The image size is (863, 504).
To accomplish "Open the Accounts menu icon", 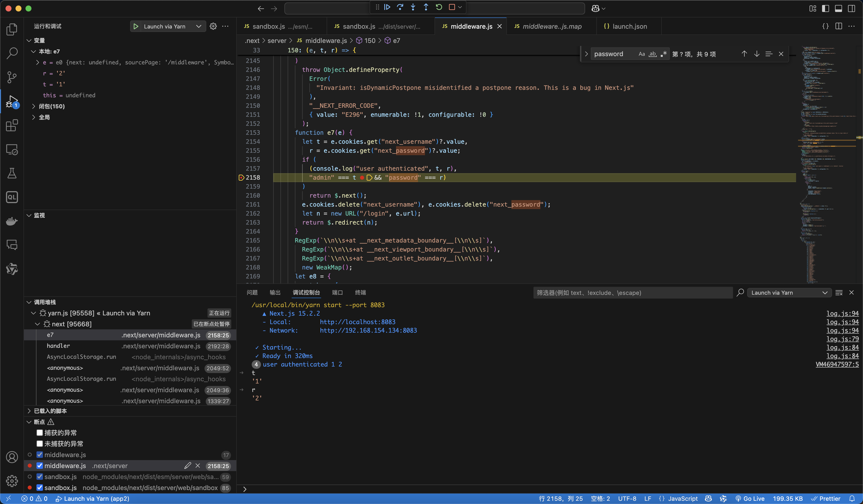I will (12, 457).
